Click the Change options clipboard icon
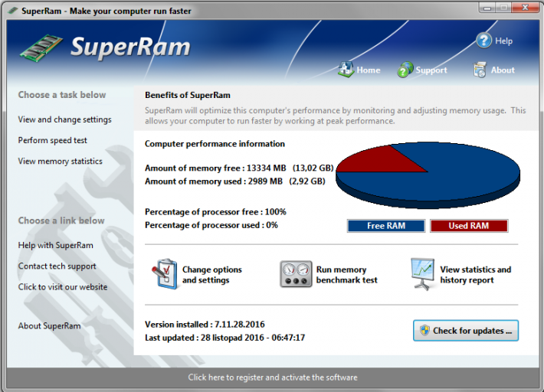This screenshot has height=392, width=544. coord(165,274)
